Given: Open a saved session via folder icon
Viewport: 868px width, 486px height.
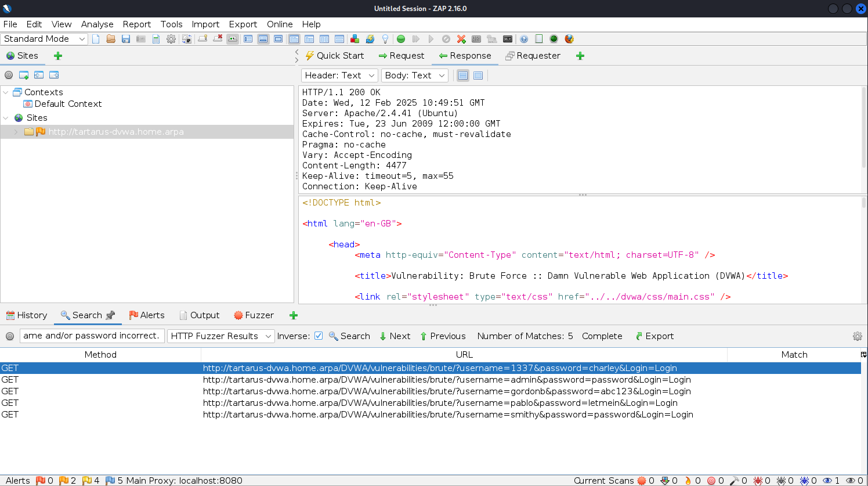Looking at the screenshot, I should (111, 39).
